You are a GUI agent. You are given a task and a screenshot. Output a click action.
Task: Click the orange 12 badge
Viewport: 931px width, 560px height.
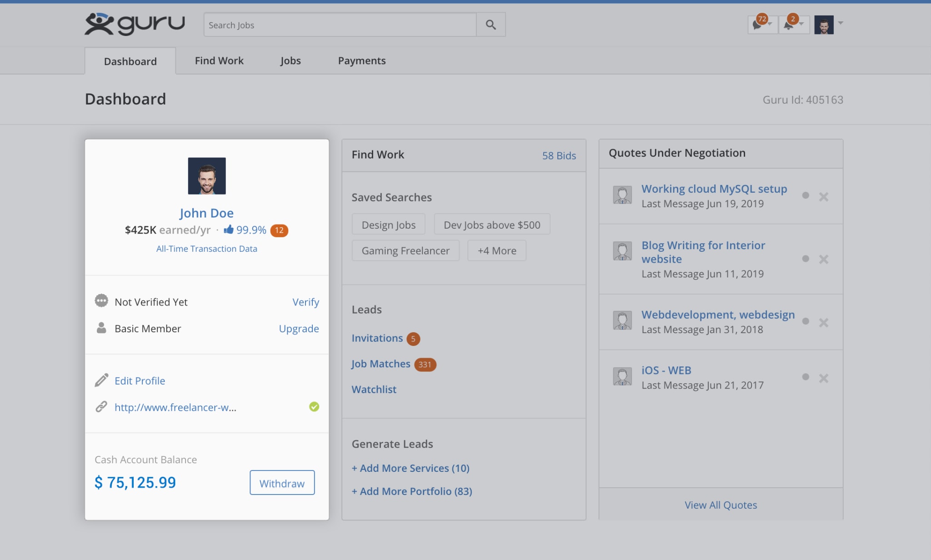[279, 230]
